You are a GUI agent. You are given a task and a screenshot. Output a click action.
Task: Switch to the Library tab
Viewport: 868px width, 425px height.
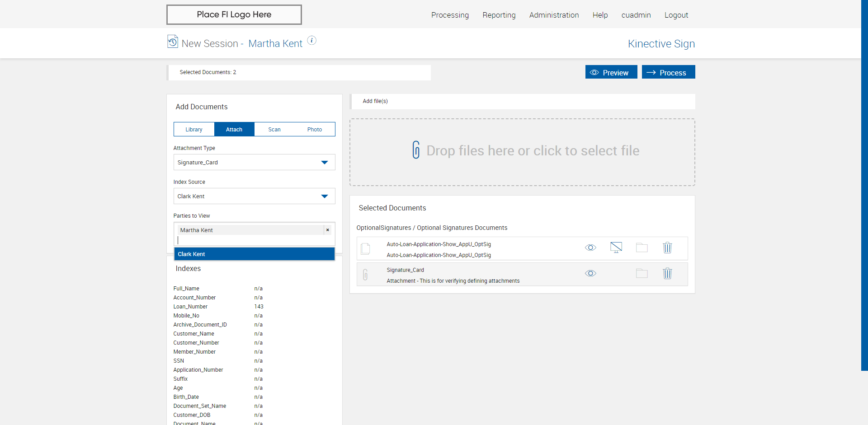coord(194,129)
